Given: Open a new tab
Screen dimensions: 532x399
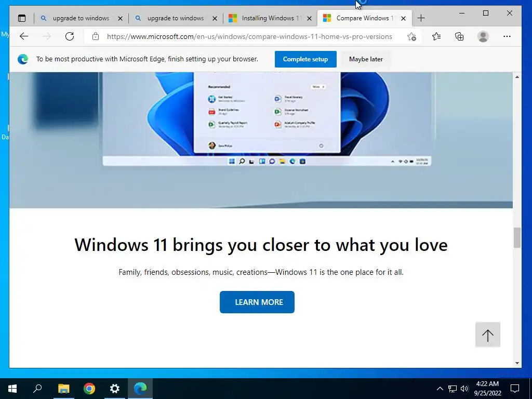Looking at the screenshot, I should point(421,18).
